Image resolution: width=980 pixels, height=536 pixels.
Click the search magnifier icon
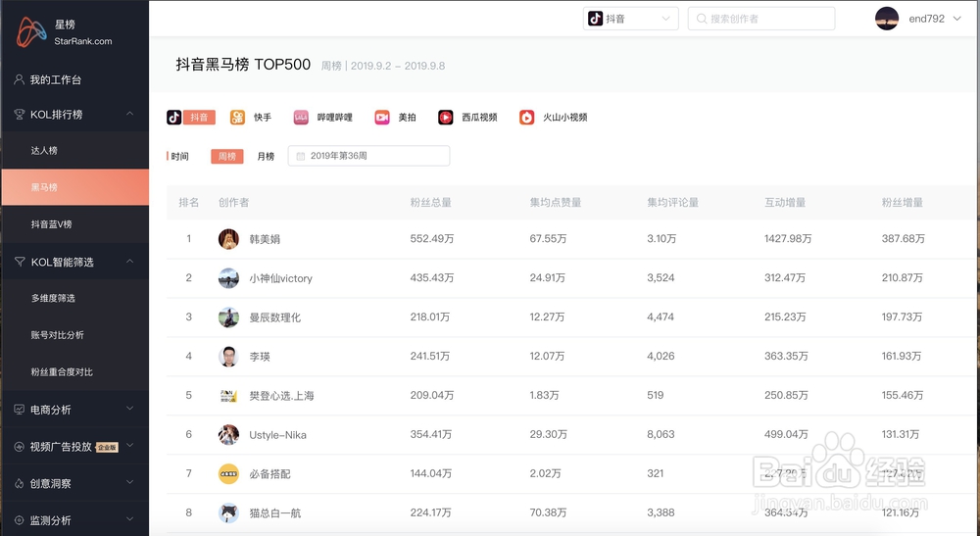(702, 19)
